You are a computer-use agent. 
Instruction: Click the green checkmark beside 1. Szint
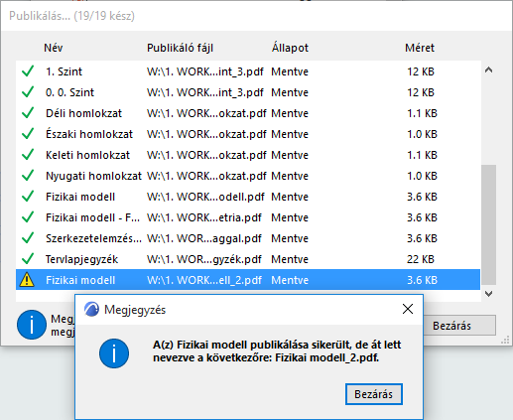pos(28,71)
